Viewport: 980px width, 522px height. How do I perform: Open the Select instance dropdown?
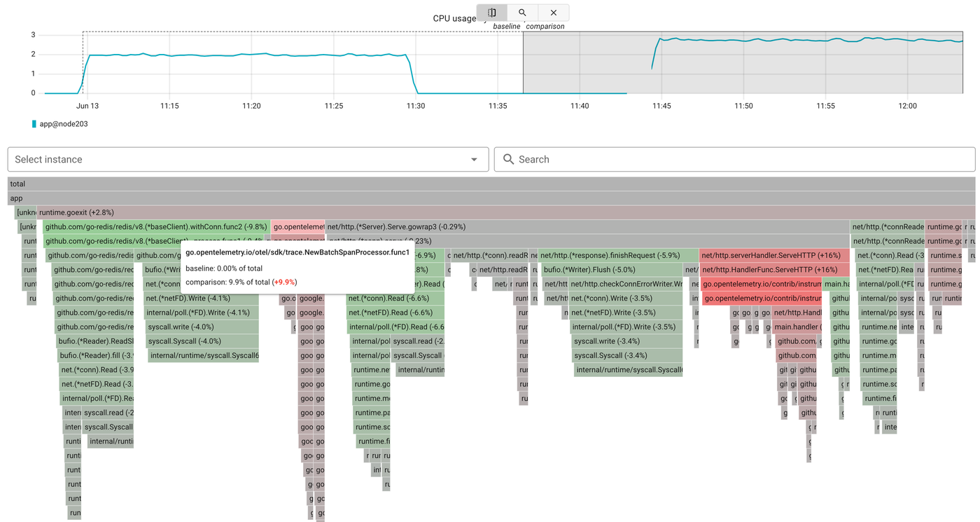[x=245, y=159]
